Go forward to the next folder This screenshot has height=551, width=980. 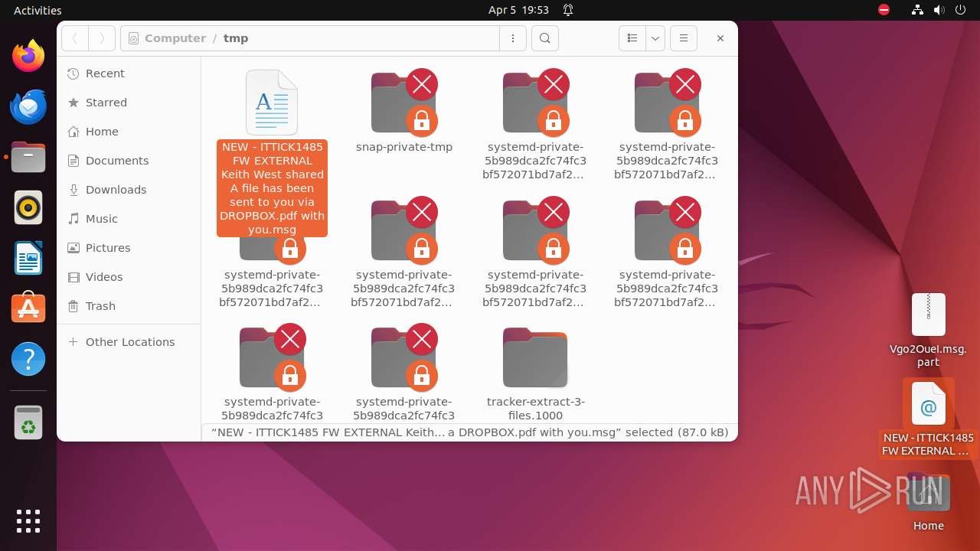coord(102,38)
